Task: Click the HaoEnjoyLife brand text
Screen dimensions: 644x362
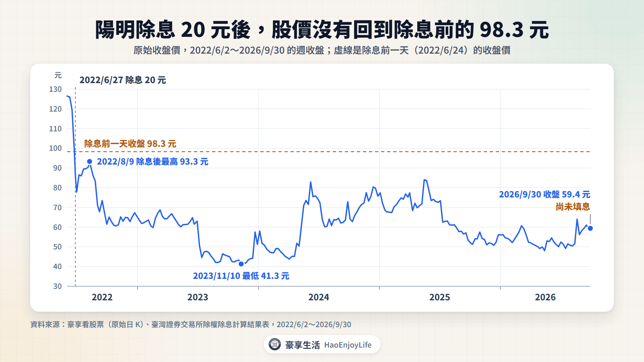Action: 348,345
